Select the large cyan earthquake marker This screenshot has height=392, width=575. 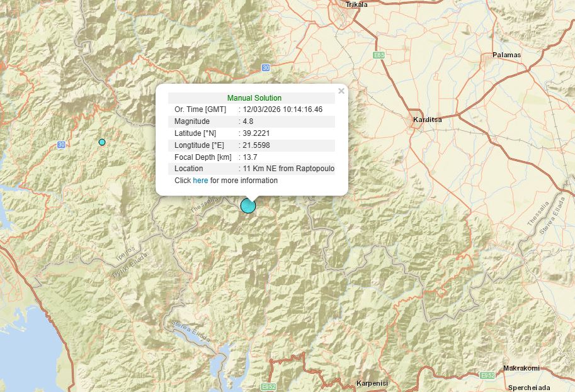coord(248,206)
